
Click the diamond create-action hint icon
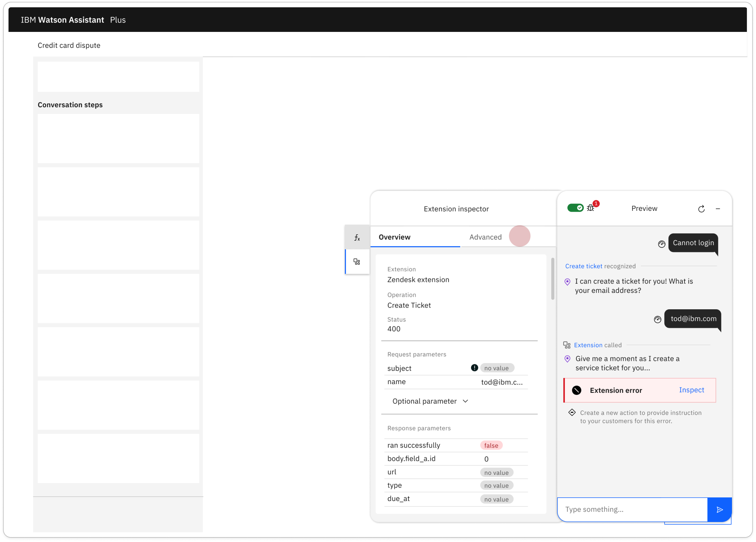pyautogui.click(x=572, y=412)
